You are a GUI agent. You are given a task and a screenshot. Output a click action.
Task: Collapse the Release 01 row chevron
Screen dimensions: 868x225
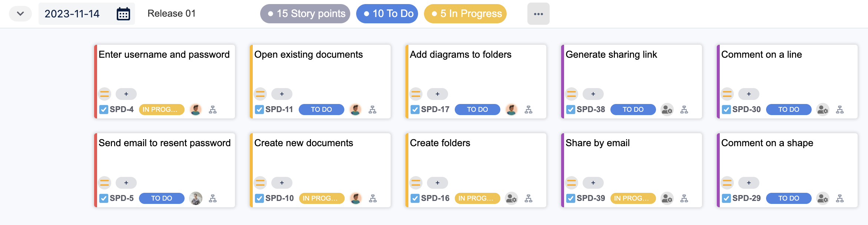click(20, 14)
